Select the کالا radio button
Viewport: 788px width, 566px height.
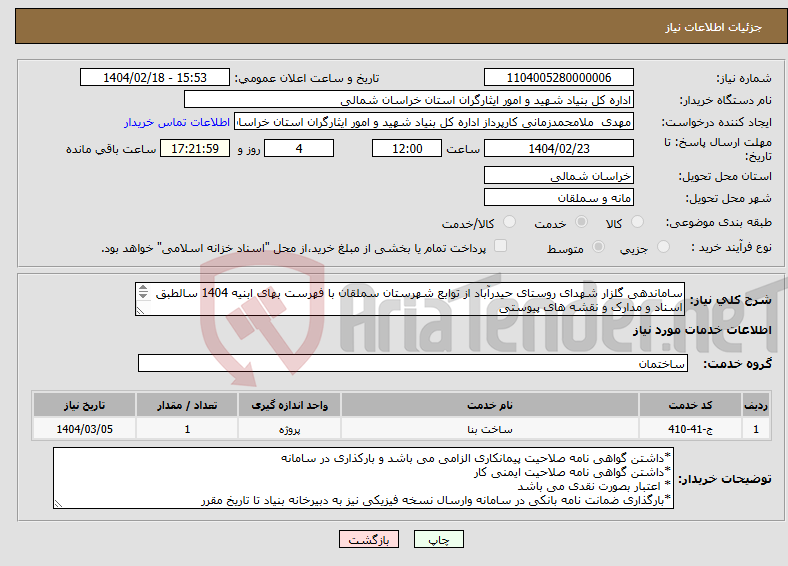pyautogui.click(x=637, y=222)
